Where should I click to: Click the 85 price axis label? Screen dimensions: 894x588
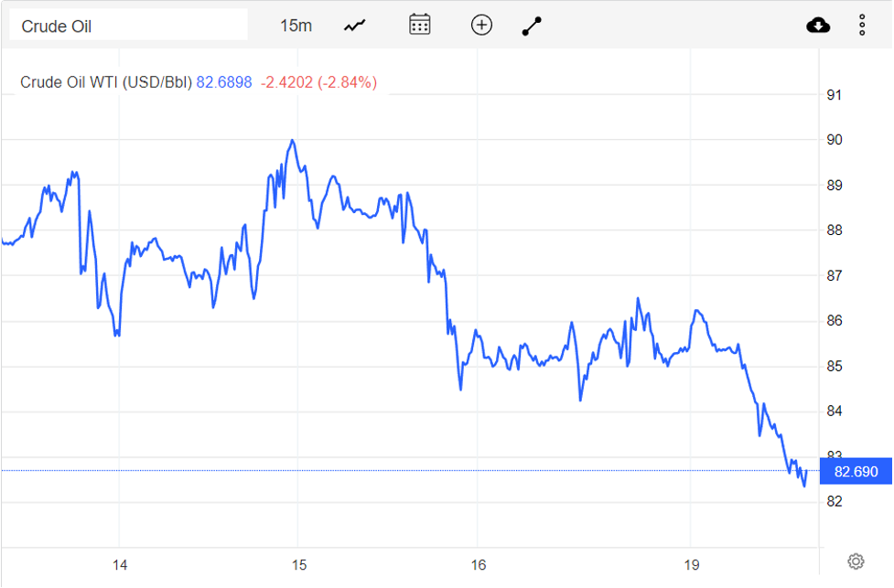click(x=835, y=367)
